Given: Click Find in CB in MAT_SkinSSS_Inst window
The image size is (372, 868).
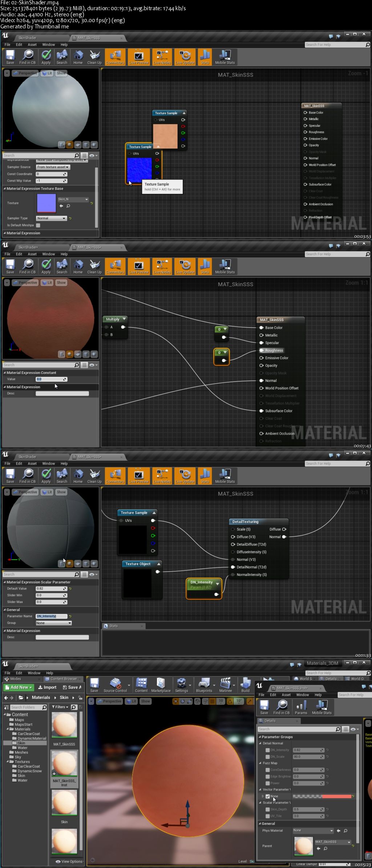Looking at the screenshot, I should (281, 707).
